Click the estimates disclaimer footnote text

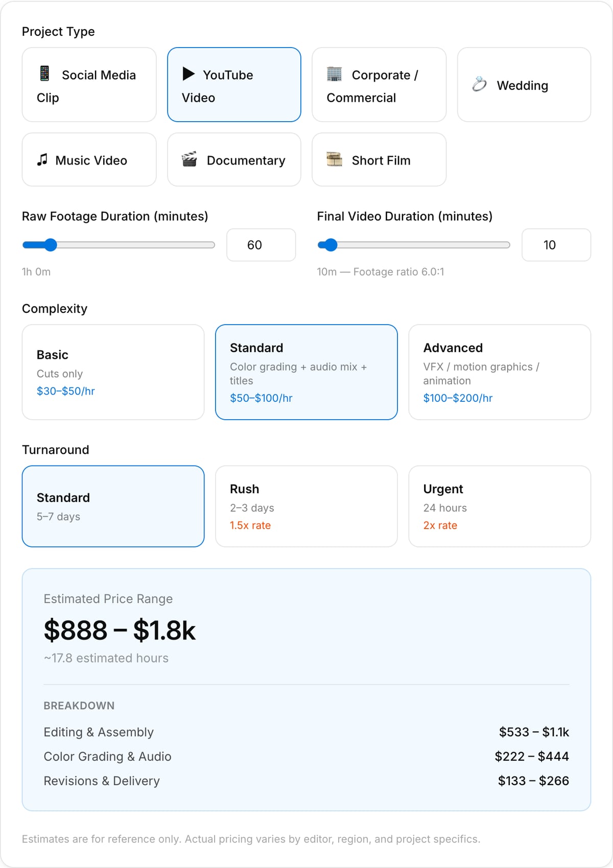(251, 839)
